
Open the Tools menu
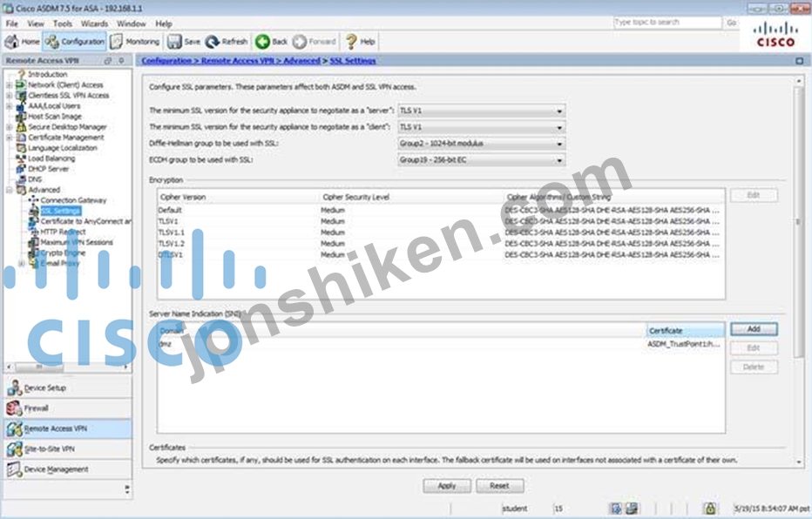63,24
